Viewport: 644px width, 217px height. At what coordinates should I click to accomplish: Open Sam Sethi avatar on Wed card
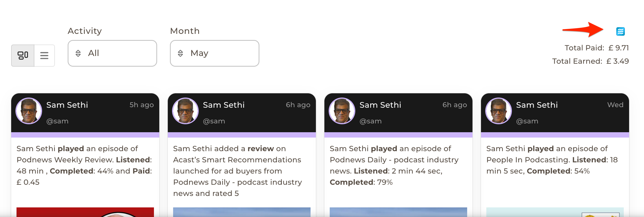499,111
